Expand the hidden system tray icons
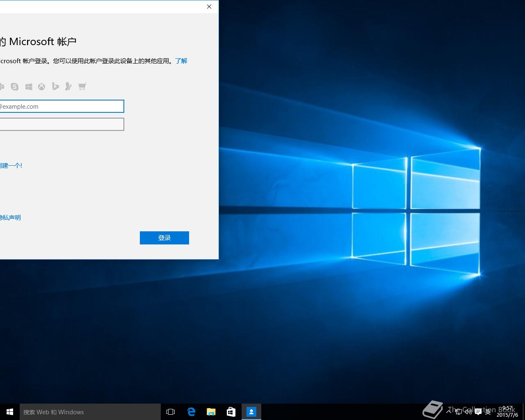Viewport: 525px width, 420px height. 449,411
